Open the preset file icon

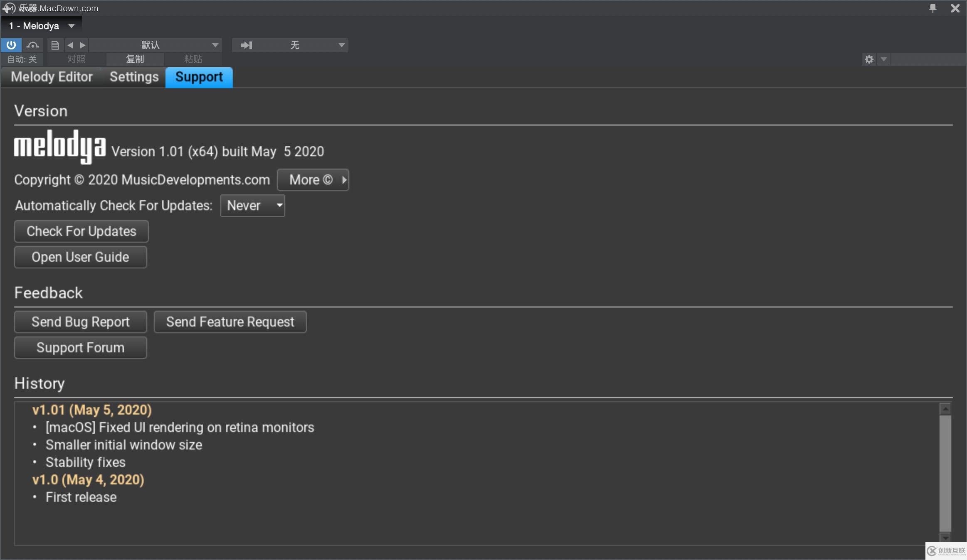coord(55,45)
